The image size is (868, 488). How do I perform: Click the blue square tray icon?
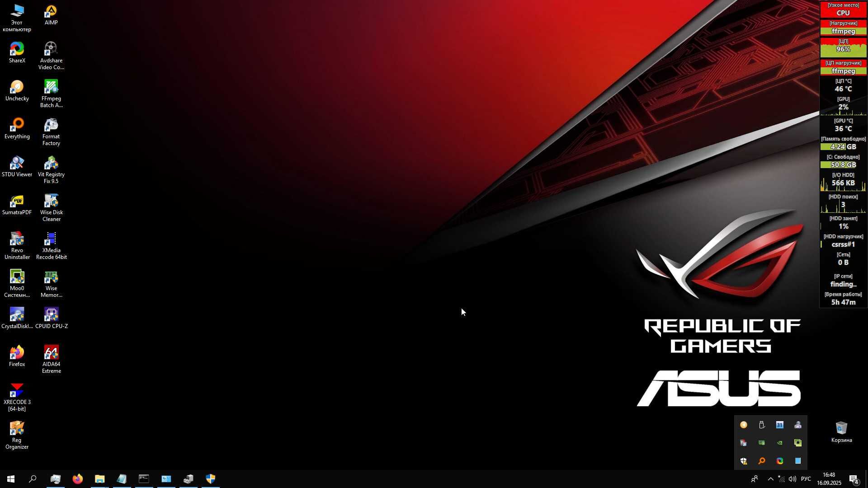(x=798, y=461)
